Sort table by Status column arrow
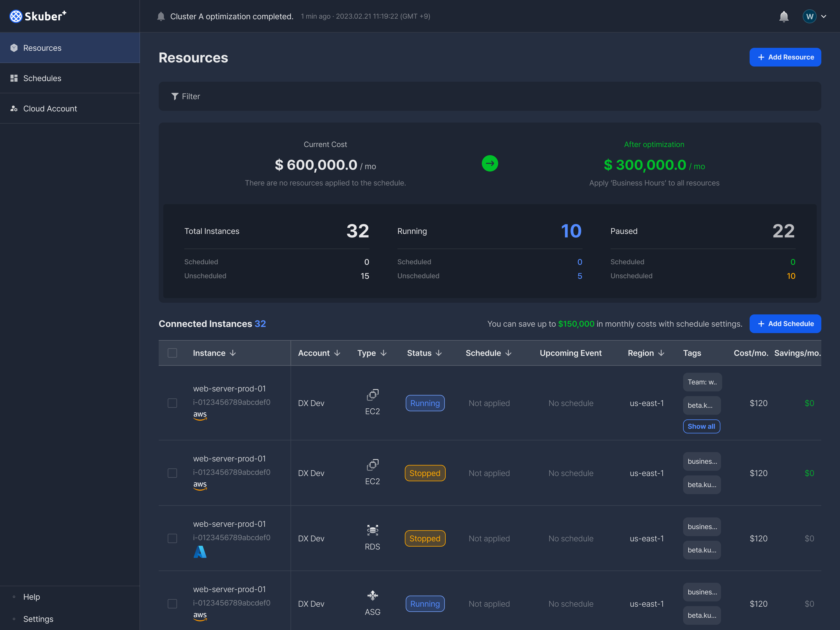Screen dimensions: 840x630 click(x=439, y=353)
